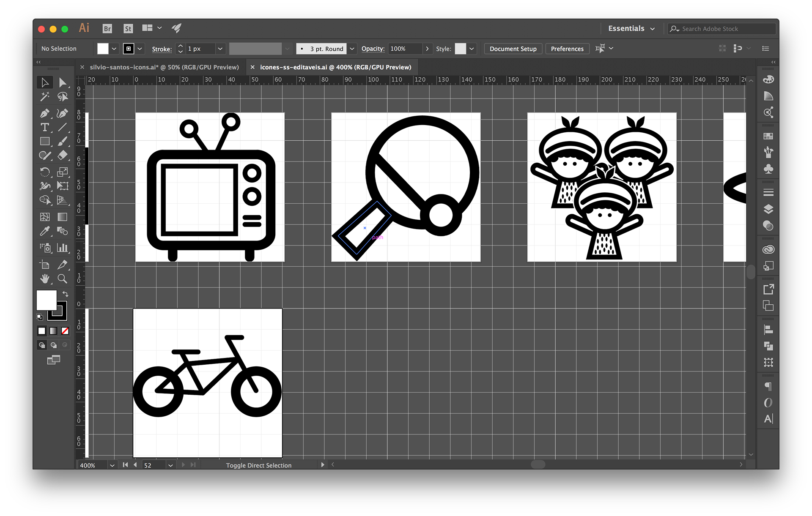Select the Mesh tool
The image size is (812, 516).
coord(44,217)
